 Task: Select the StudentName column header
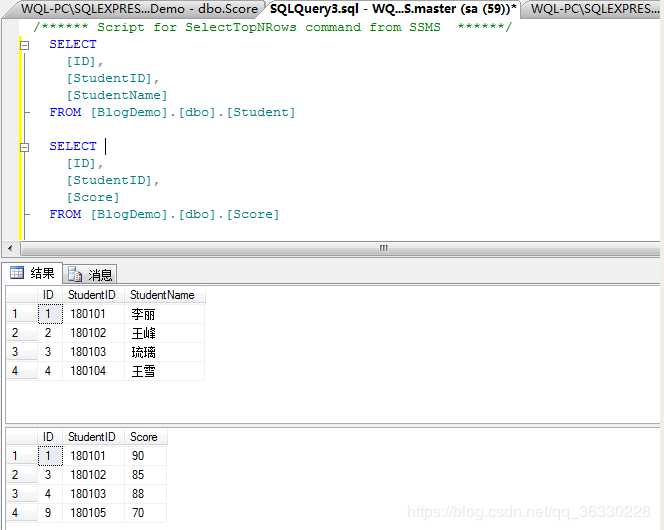(x=165, y=295)
